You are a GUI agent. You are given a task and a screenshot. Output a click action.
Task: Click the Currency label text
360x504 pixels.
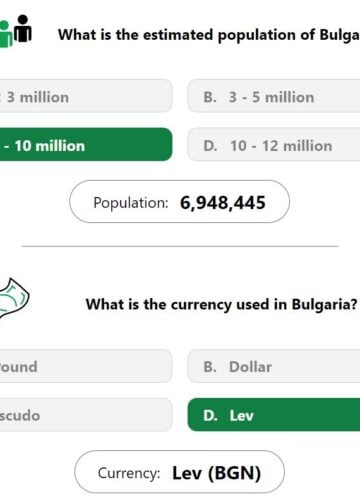click(129, 473)
